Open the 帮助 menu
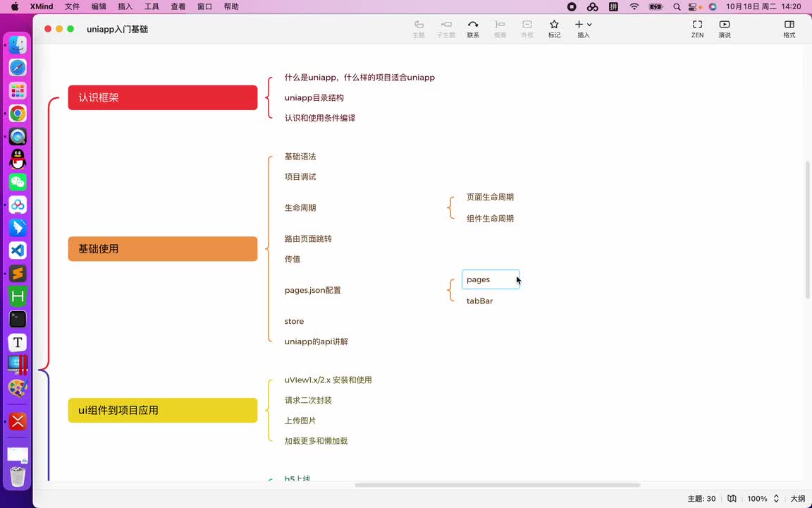The width and height of the screenshot is (812, 508). [x=231, y=7]
